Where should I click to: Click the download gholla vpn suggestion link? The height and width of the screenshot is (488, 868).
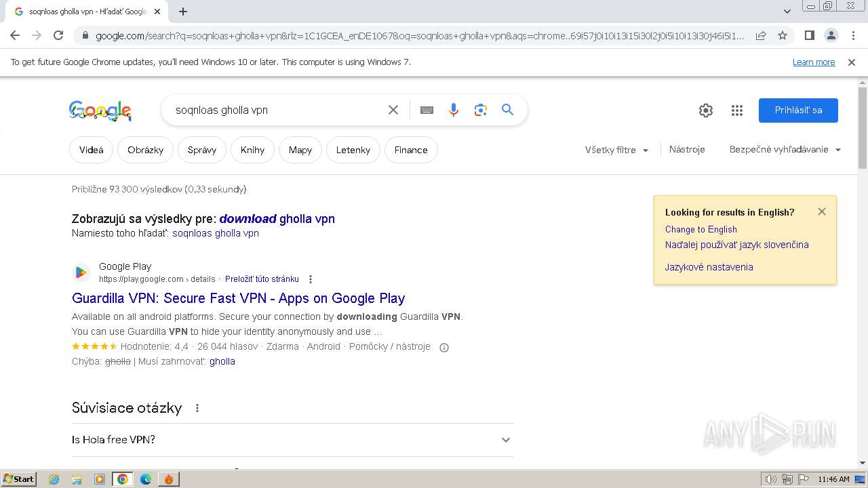[277, 219]
